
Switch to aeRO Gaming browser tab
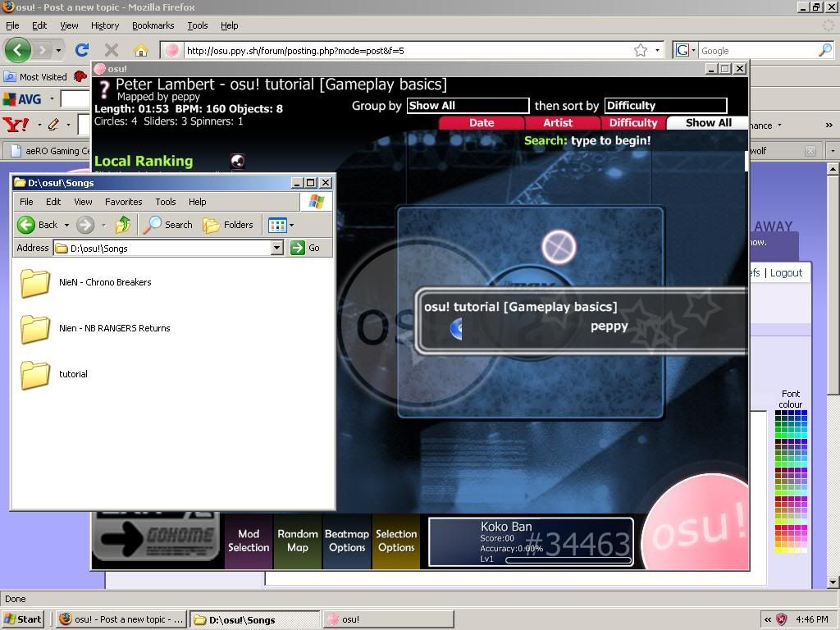pos(48,151)
